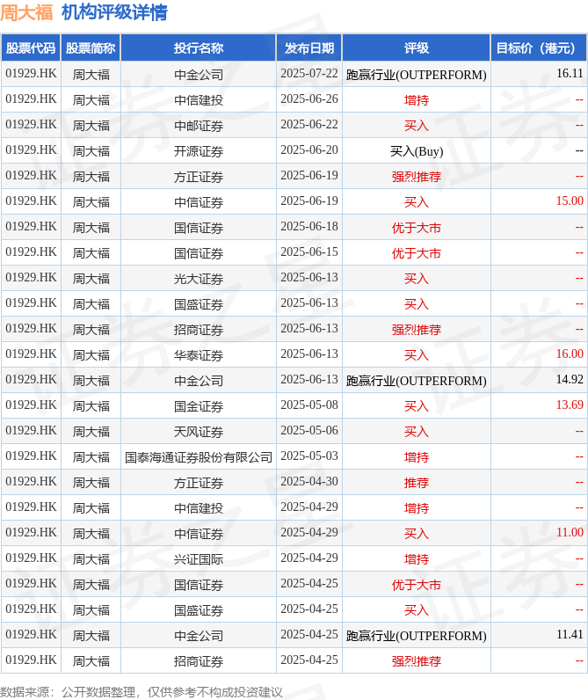Click the 天风证券 cell
588x700 pixels.
199,432
